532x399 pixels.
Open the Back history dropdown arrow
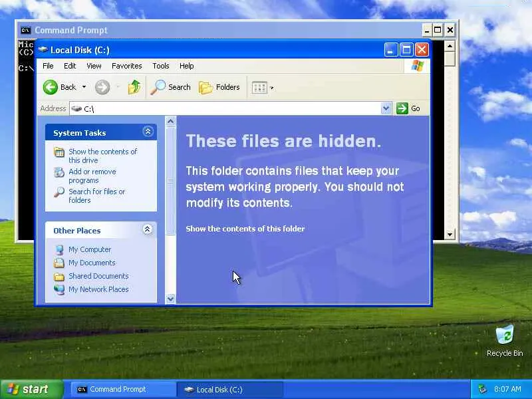point(84,87)
